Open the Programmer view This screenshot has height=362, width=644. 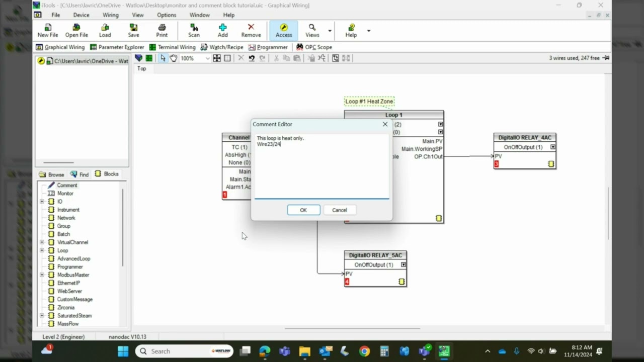(x=268, y=47)
